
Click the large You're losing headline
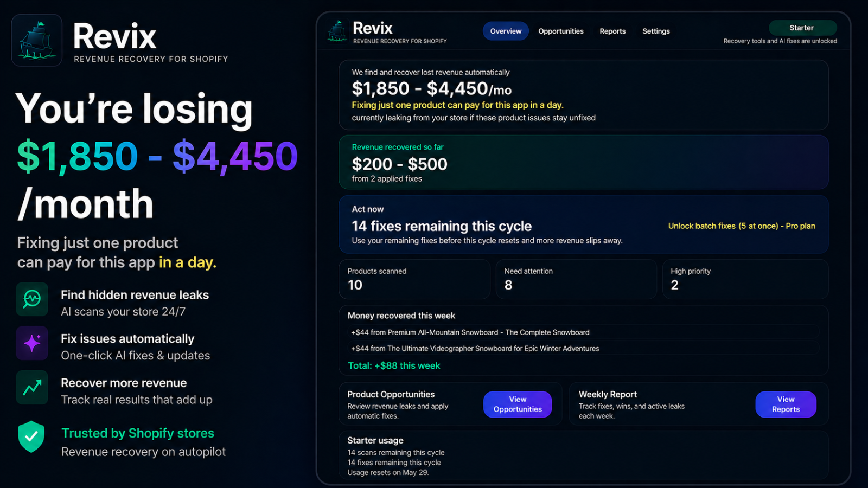coord(134,108)
